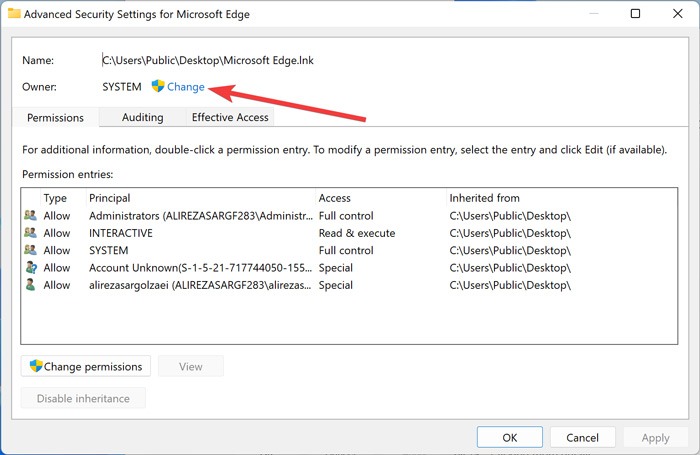Click Special access for alirezasargolzaei
The image size is (700, 455).
pyautogui.click(x=336, y=285)
